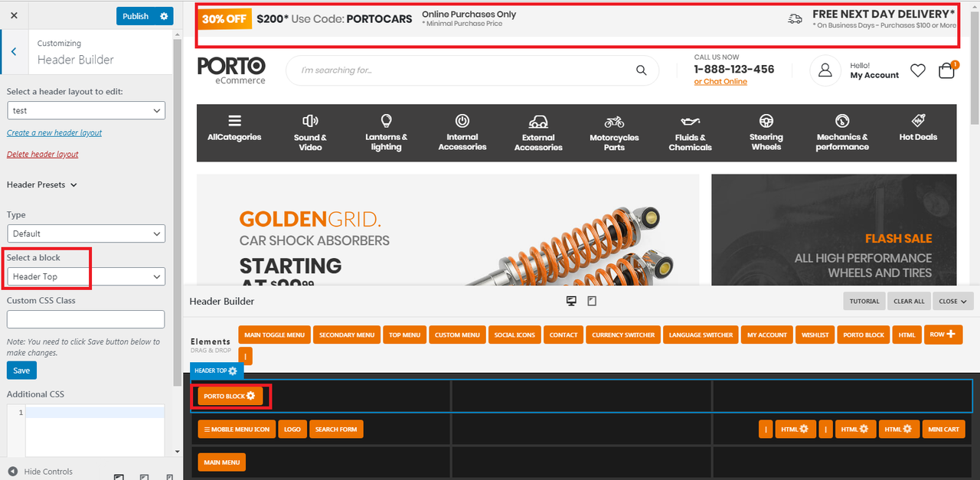Click the 1-888-123-456 phone number
This screenshot has height=480, width=980.
[x=734, y=69]
